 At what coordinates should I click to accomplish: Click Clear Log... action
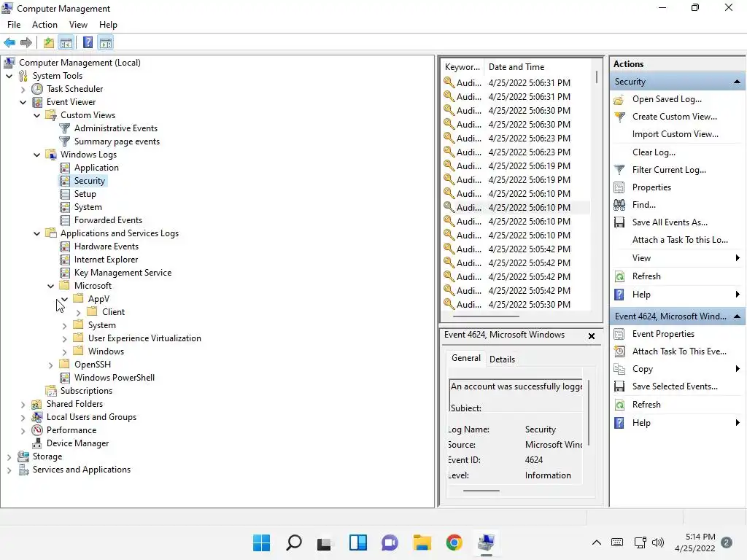654,152
